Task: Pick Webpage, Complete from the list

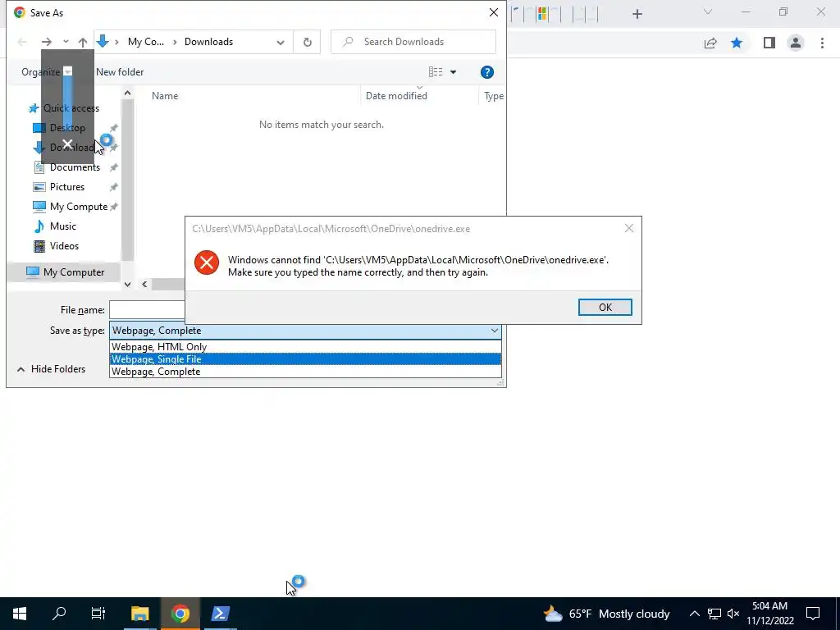Action: (x=305, y=372)
